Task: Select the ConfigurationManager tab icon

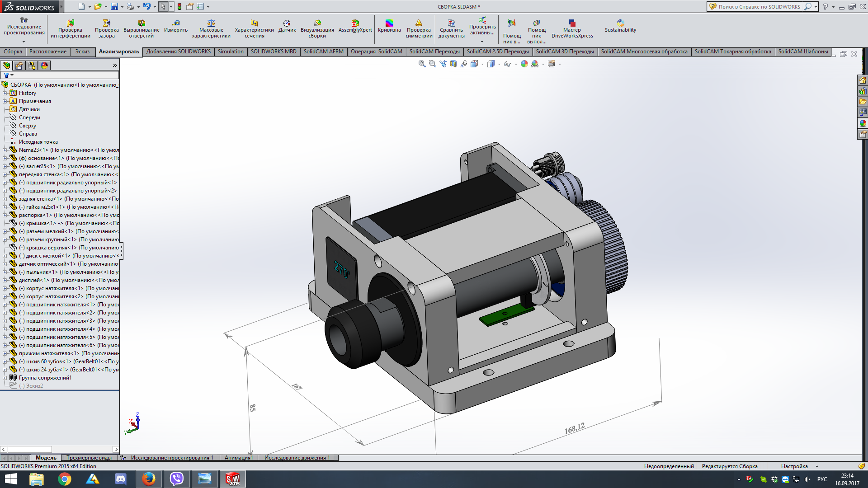Action: pos(32,66)
